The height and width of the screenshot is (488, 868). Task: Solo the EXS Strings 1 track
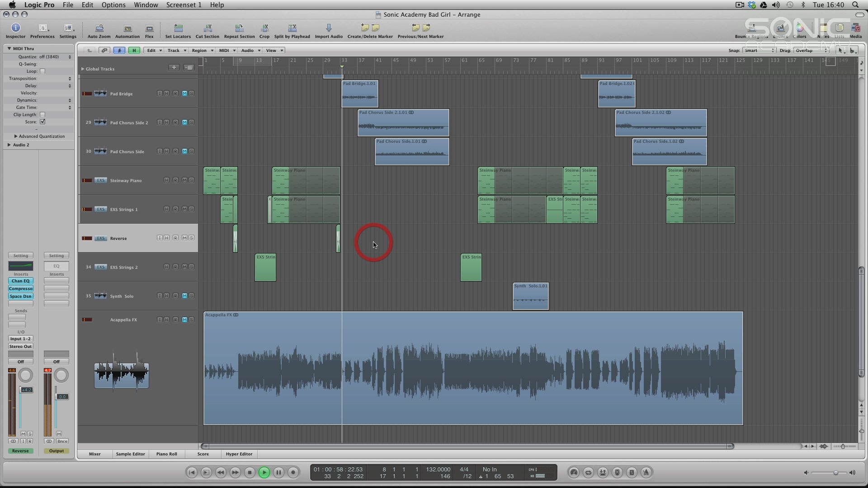[191, 209]
